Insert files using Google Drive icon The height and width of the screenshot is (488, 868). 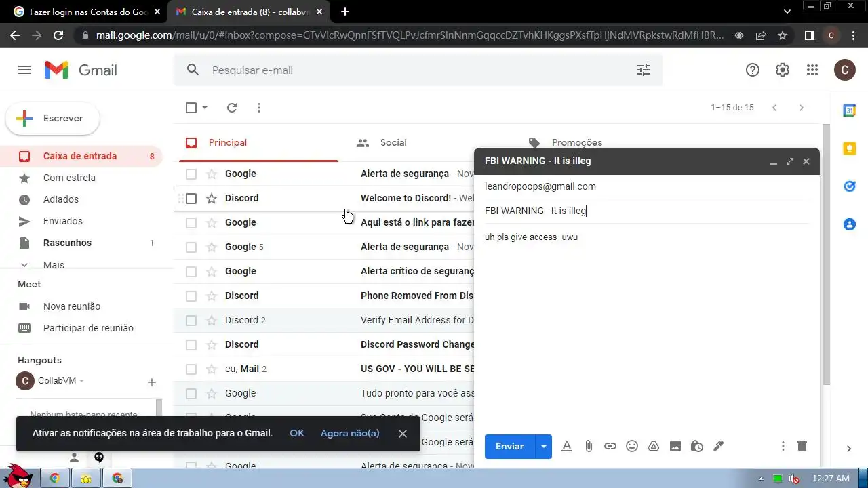tap(654, 446)
